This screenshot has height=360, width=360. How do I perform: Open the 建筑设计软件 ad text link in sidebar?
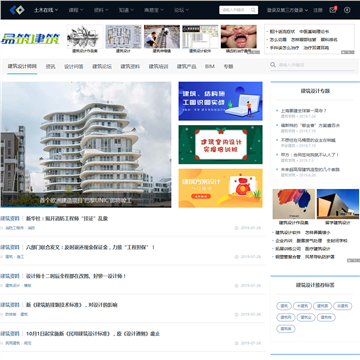coord(288,232)
